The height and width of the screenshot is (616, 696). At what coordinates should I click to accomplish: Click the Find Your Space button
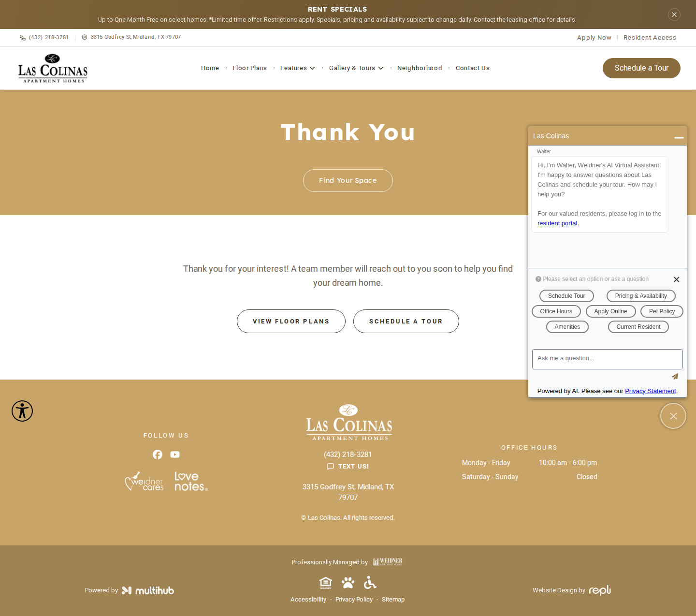(348, 180)
